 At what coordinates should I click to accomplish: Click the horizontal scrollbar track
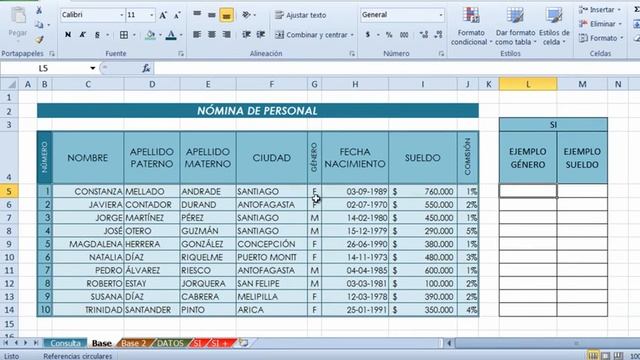click(546, 343)
